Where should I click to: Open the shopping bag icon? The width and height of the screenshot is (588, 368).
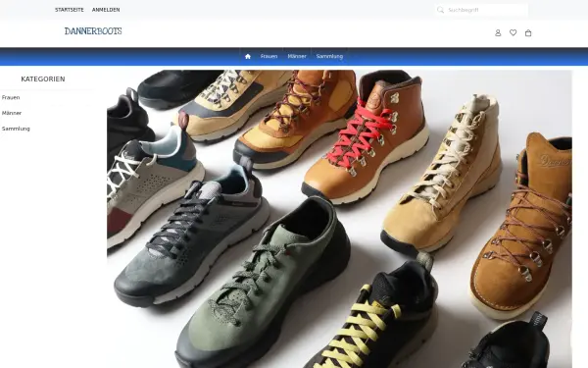(x=528, y=33)
